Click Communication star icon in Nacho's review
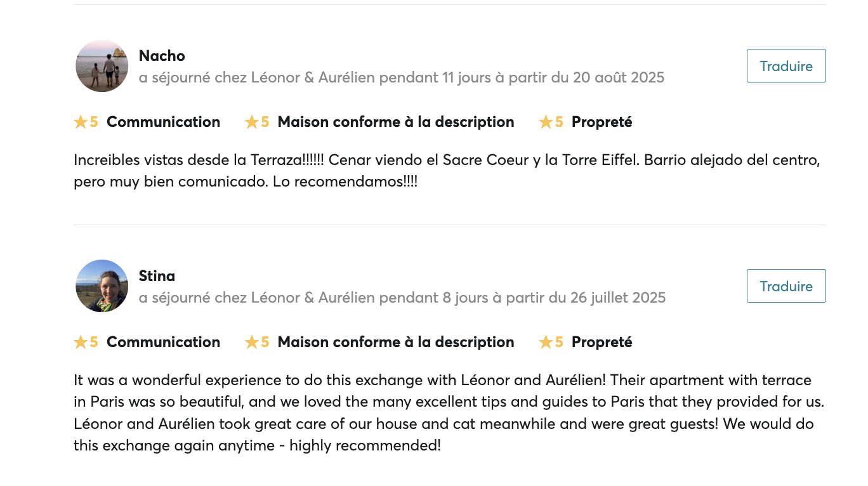This screenshot has height=486, width=868. (x=81, y=122)
